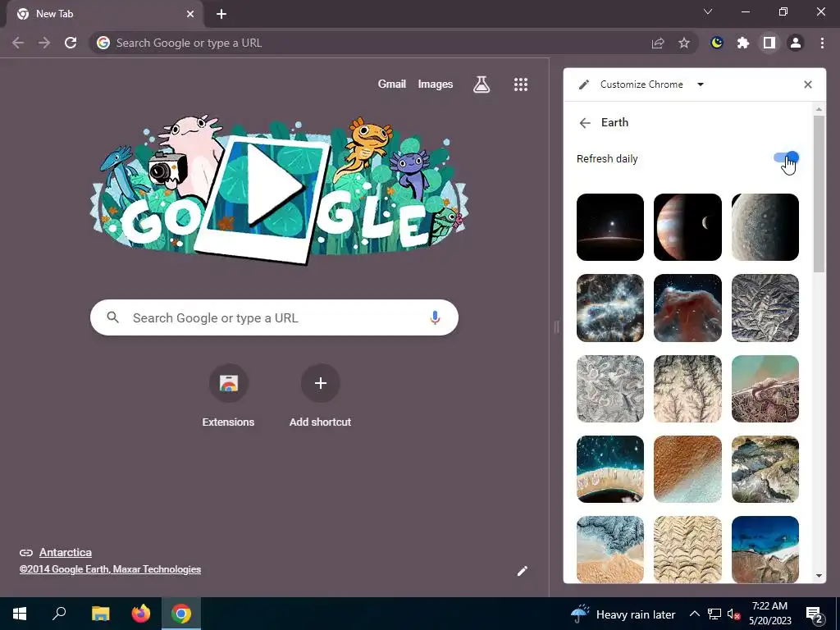Reload the current page
The image size is (840, 630).
pyautogui.click(x=71, y=43)
